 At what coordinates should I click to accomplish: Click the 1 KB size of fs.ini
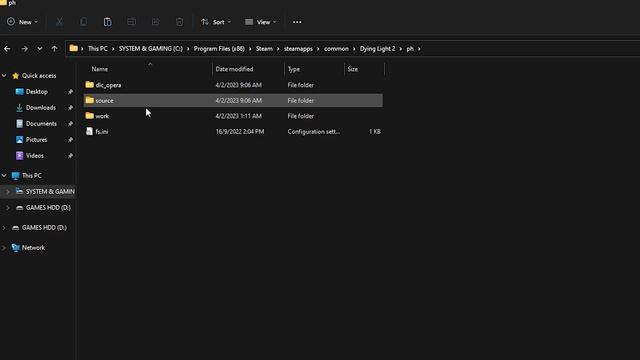[375, 131]
